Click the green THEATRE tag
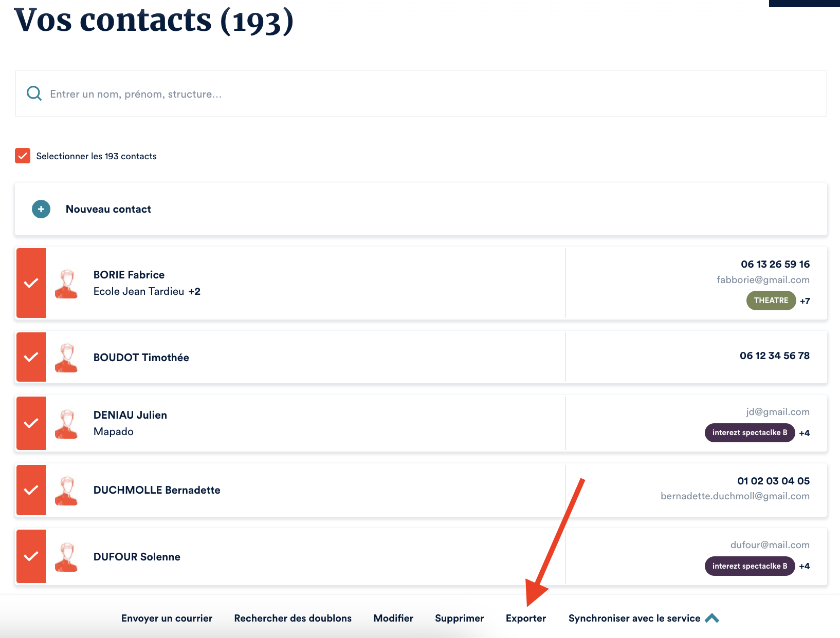 pos(771,301)
